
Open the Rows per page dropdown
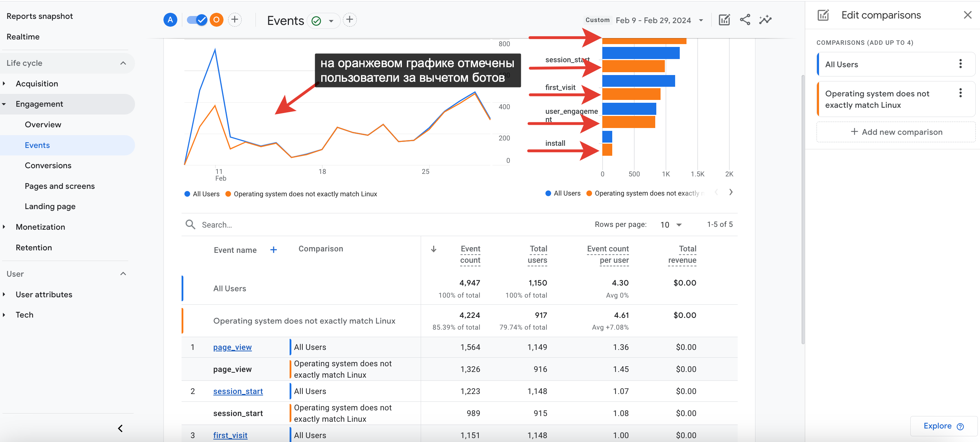[x=671, y=225]
